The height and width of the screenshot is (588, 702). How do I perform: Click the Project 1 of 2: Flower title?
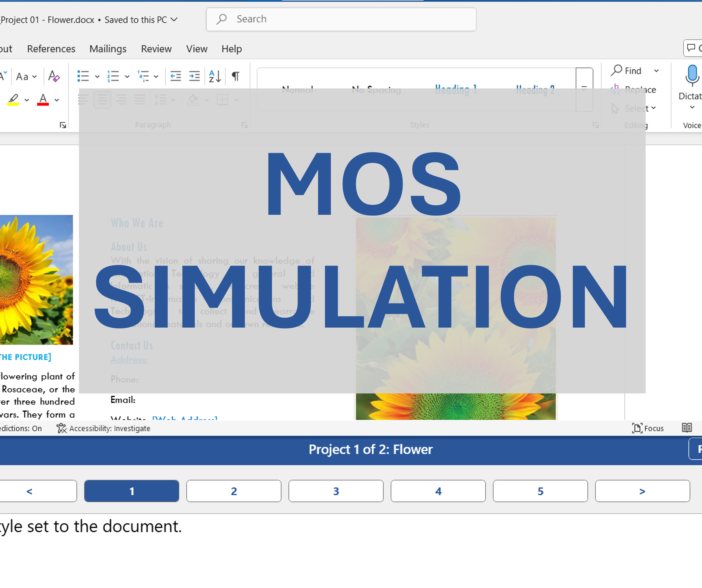point(370,450)
